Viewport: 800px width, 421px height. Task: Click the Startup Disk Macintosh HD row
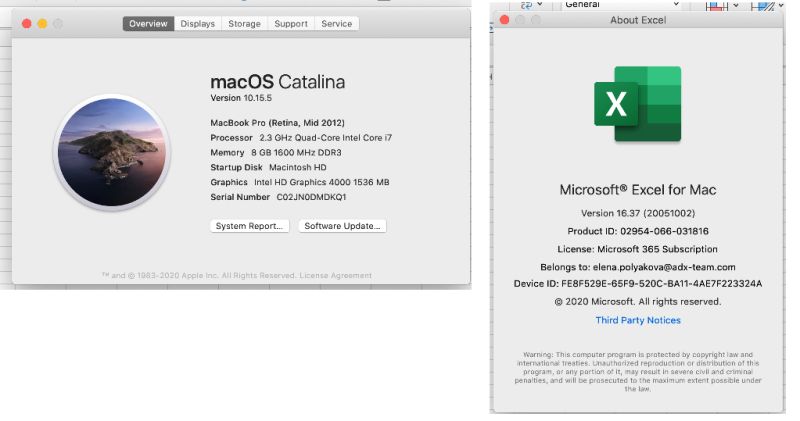268,167
